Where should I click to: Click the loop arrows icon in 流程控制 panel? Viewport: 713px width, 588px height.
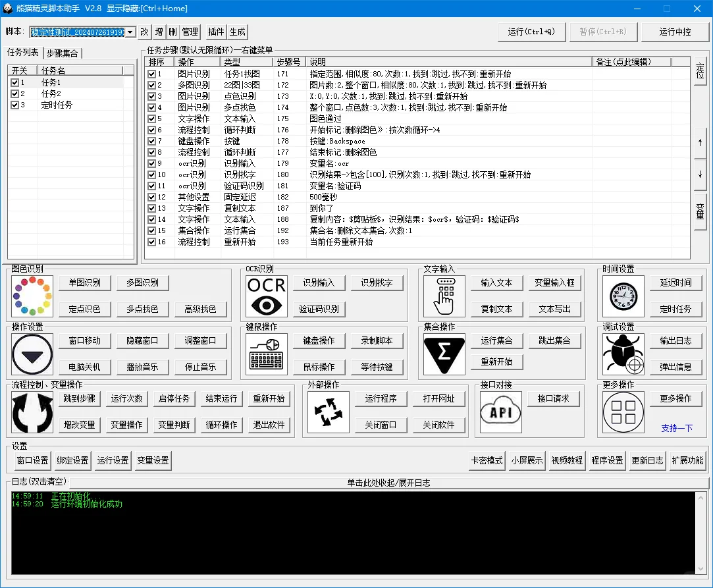tap(32, 412)
